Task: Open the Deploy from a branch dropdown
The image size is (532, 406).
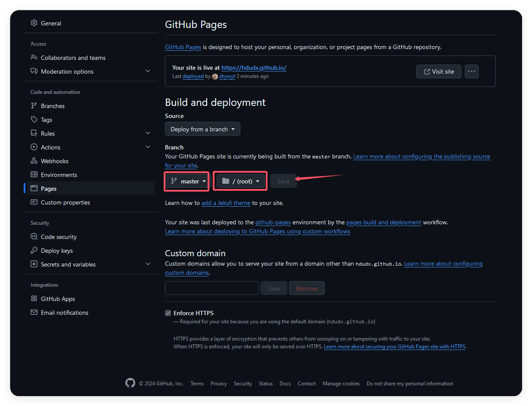Action: pyautogui.click(x=202, y=129)
